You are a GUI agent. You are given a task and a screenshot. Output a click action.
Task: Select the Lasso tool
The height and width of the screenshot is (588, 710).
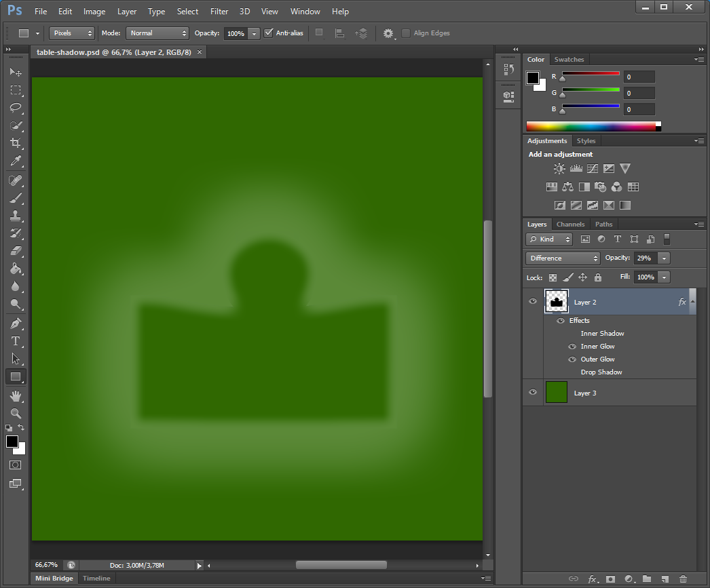16,108
